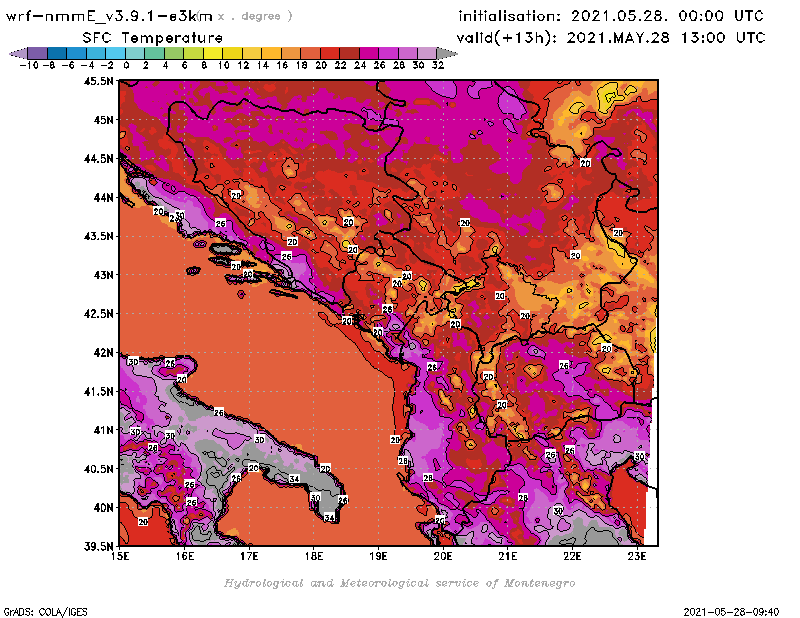This screenshot has height=618, width=800.
Task: Click the dark blue -8 to -6 legend swatch
Action: [57, 53]
